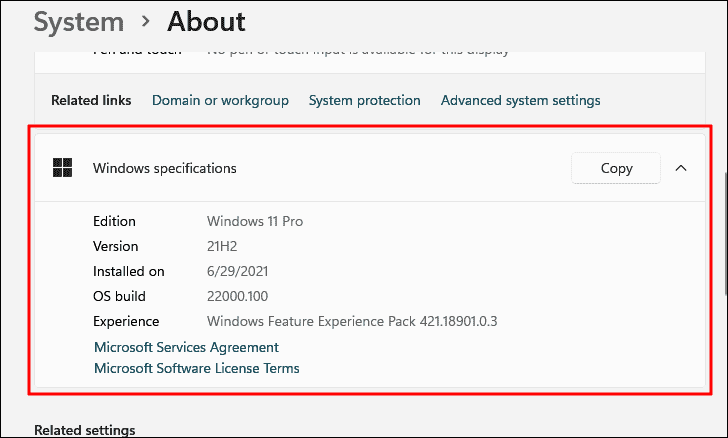Select the 6/29/2021 installed date
Viewport: 728px width, 438px height.
click(237, 271)
